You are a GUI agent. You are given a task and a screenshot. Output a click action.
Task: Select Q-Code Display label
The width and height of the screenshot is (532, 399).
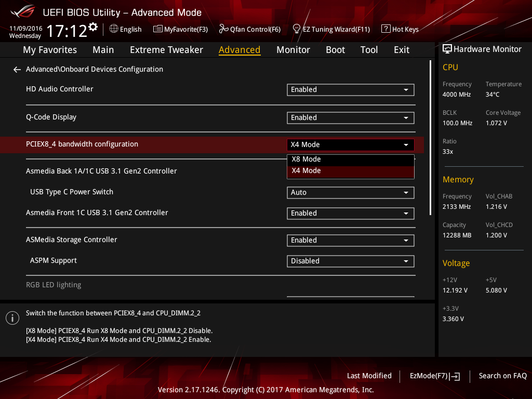[51, 117]
